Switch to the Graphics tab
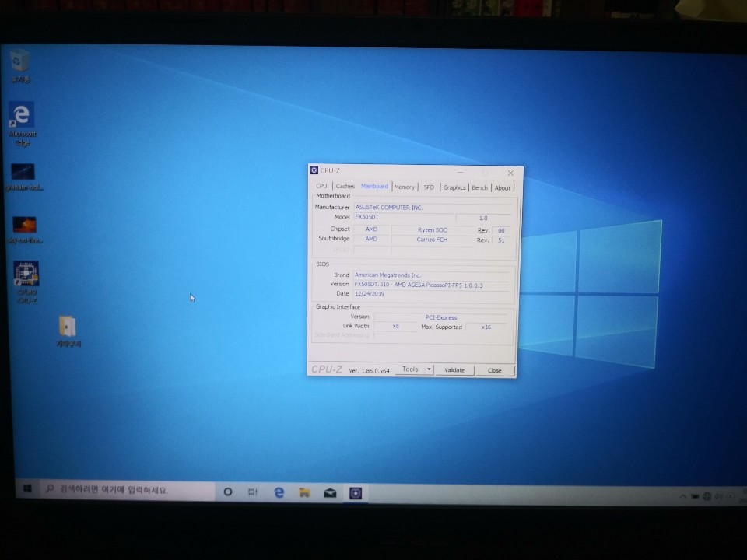The width and height of the screenshot is (747, 560). pyautogui.click(x=454, y=187)
